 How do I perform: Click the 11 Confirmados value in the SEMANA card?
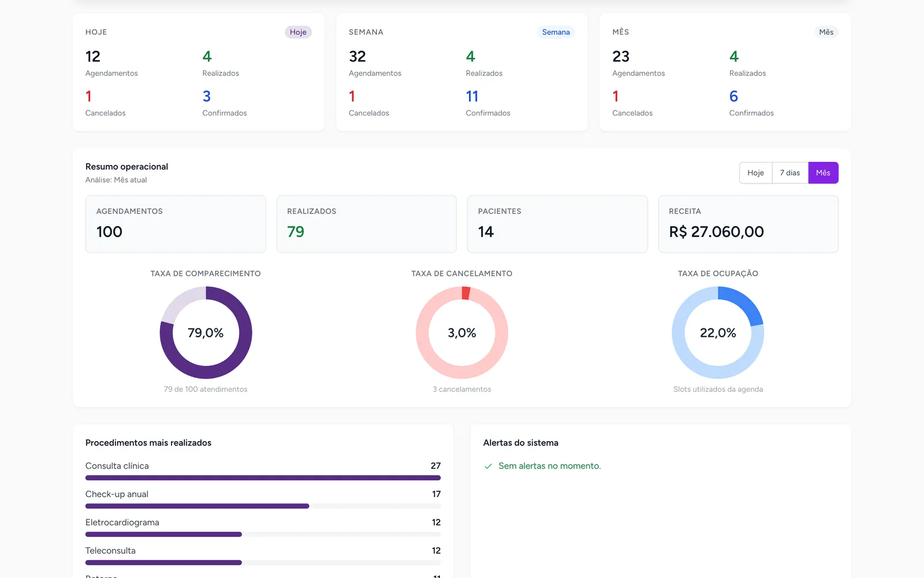[x=472, y=97]
